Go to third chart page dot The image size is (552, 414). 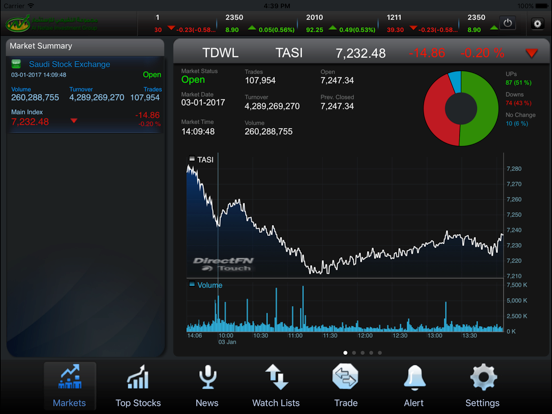coord(362,353)
